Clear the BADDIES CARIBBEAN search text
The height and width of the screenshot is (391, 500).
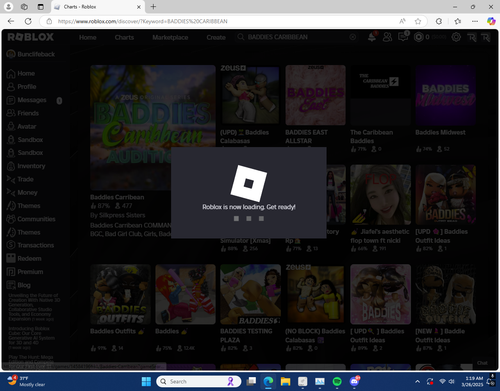coord(353,37)
